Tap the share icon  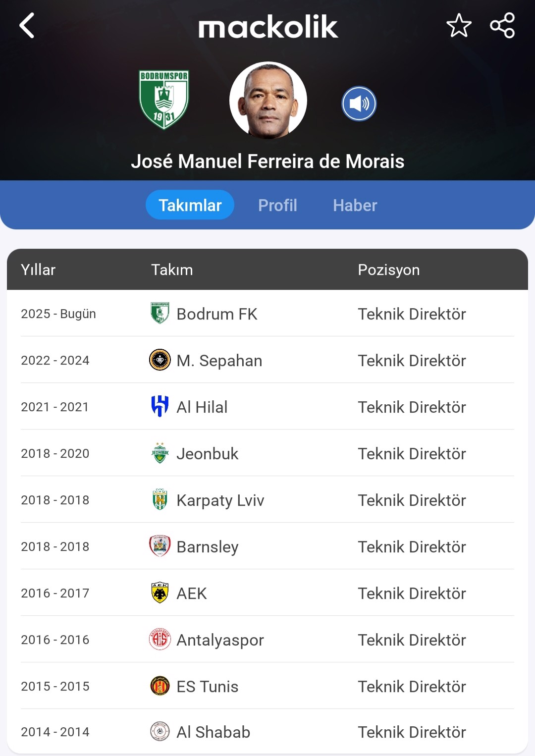[x=502, y=25]
